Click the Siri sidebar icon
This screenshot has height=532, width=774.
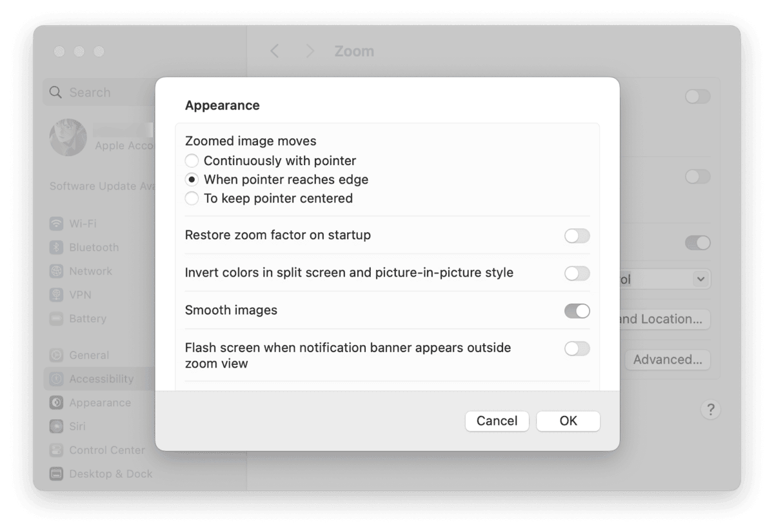coord(57,426)
